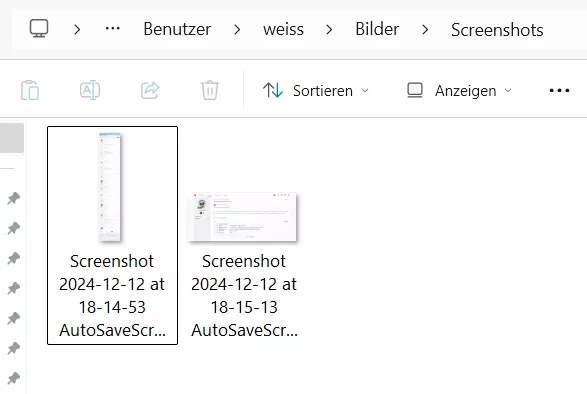Click Screenshots in the address path
The width and height of the screenshot is (587, 394).
pos(497,30)
